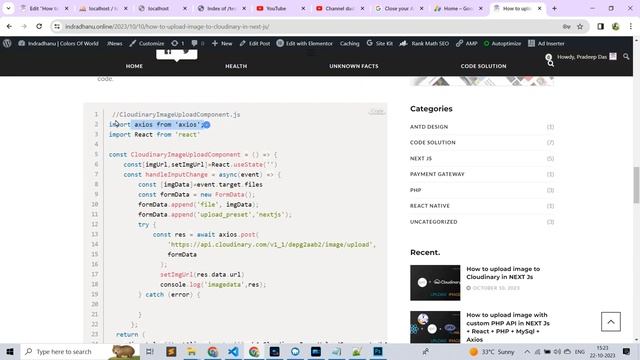Click the vertical page scrollbar thumb
This screenshot has width=640, height=360.
636,184
